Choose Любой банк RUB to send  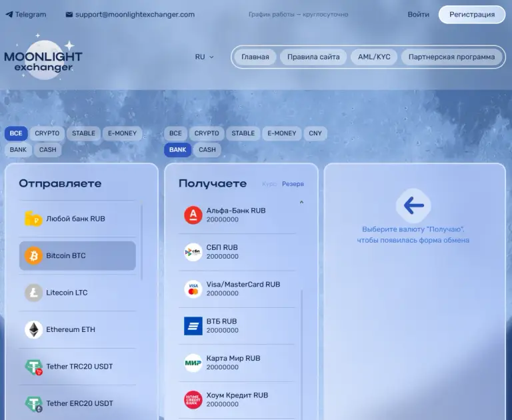tap(77, 219)
